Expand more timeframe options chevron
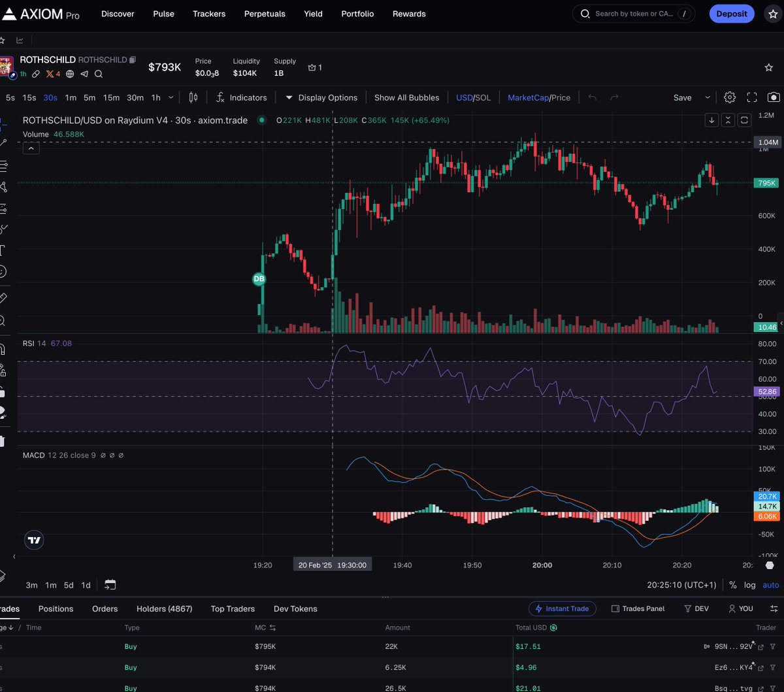 (x=171, y=97)
